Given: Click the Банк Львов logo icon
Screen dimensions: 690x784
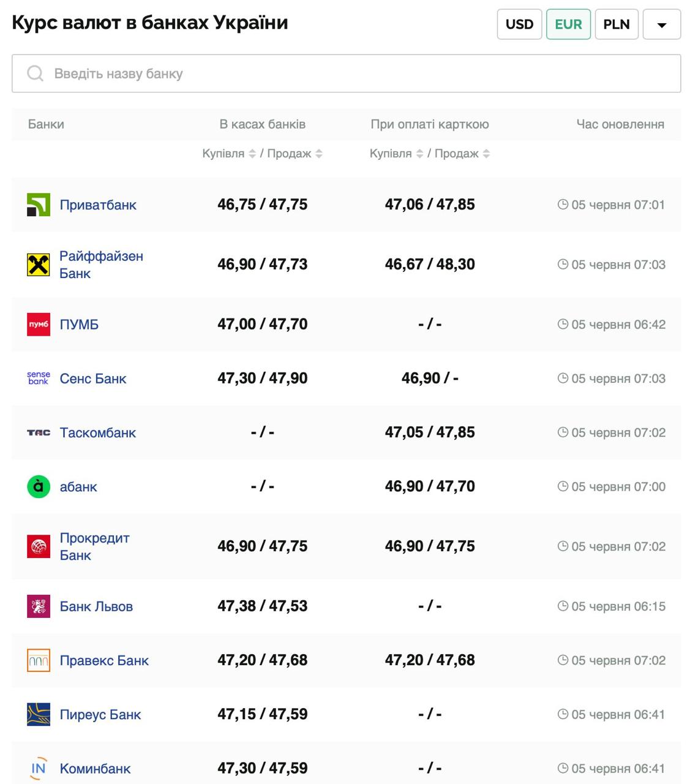Looking at the screenshot, I should pos(38,606).
